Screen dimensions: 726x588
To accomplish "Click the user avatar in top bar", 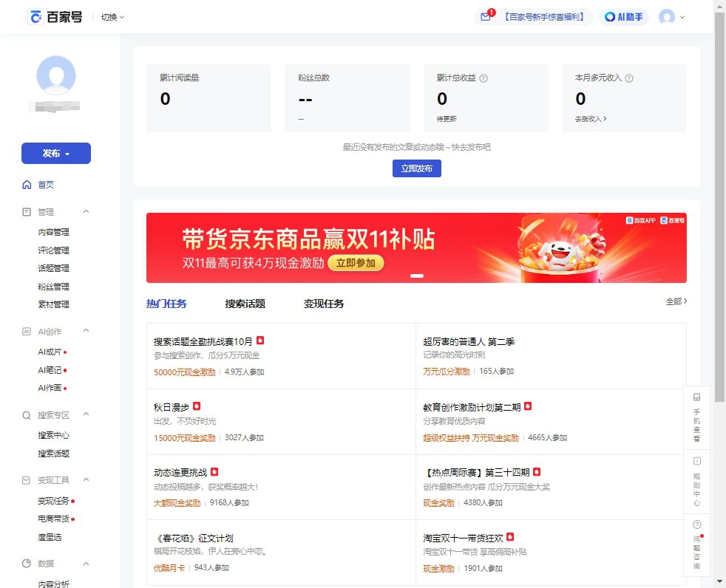I will pos(667,17).
